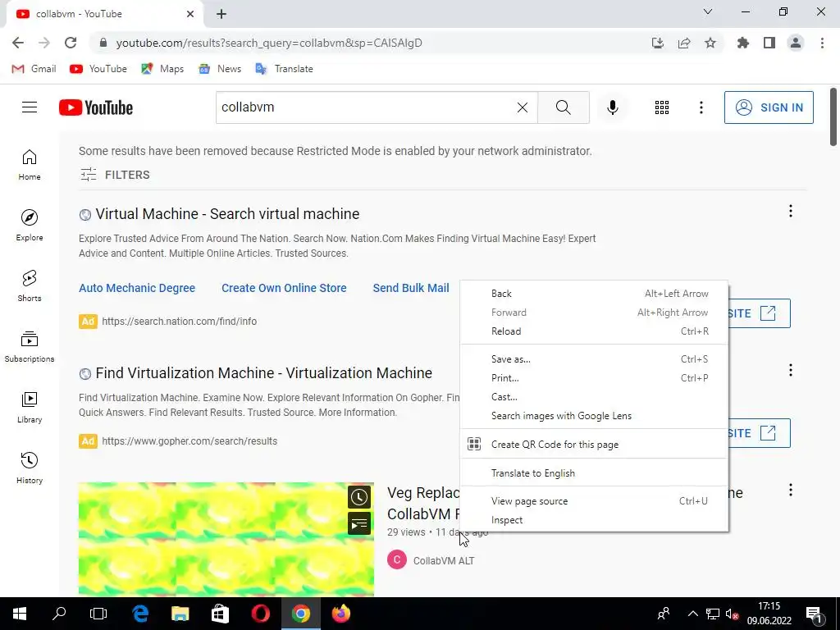Viewport: 840px width, 630px height.
Task: Add video to queue icon
Action: (x=359, y=523)
